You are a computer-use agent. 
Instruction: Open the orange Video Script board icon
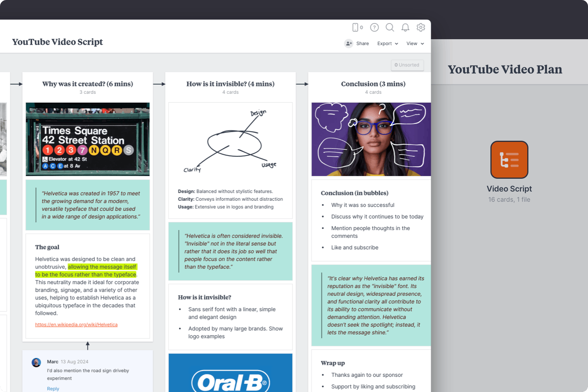(x=509, y=160)
